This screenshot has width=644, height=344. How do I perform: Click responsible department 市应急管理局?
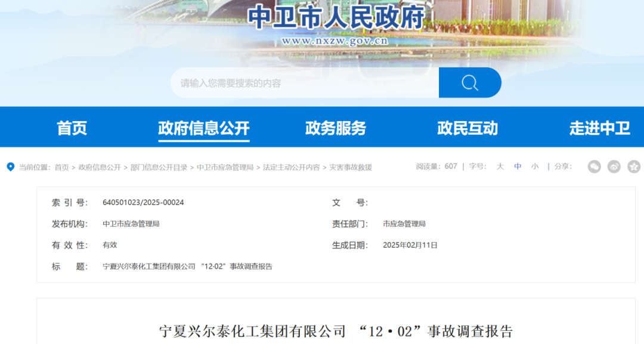404,224
